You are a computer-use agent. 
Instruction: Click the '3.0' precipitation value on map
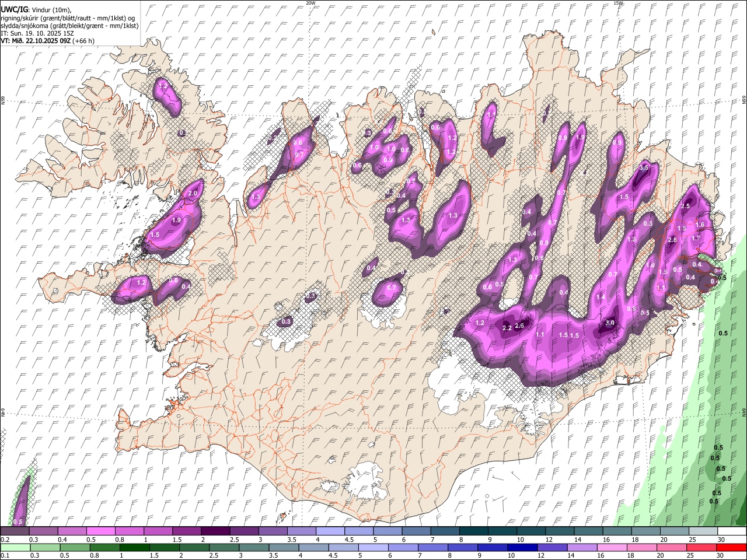[610, 323]
